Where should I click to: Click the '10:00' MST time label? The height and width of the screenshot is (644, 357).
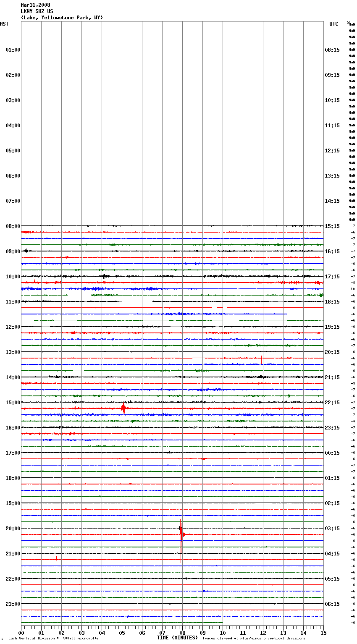tap(13, 277)
